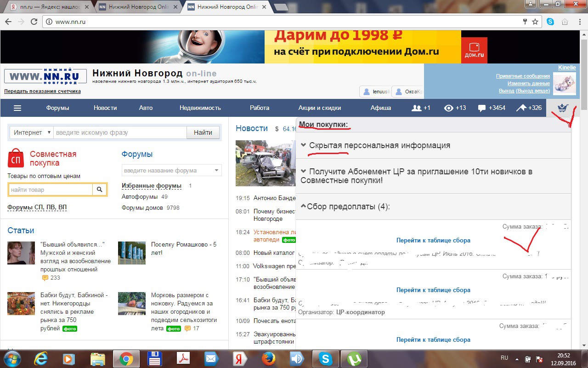The height and width of the screenshot is (368, 588).
Task: Open the car accident news photo
Action: click(x=266, y=163)
